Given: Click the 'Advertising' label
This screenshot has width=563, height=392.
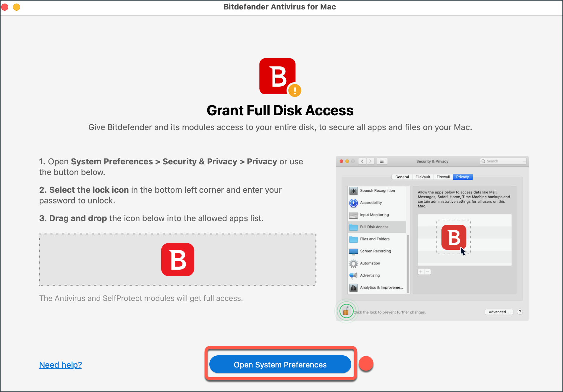Looking at the screenshot, I should tap(370, 275).
